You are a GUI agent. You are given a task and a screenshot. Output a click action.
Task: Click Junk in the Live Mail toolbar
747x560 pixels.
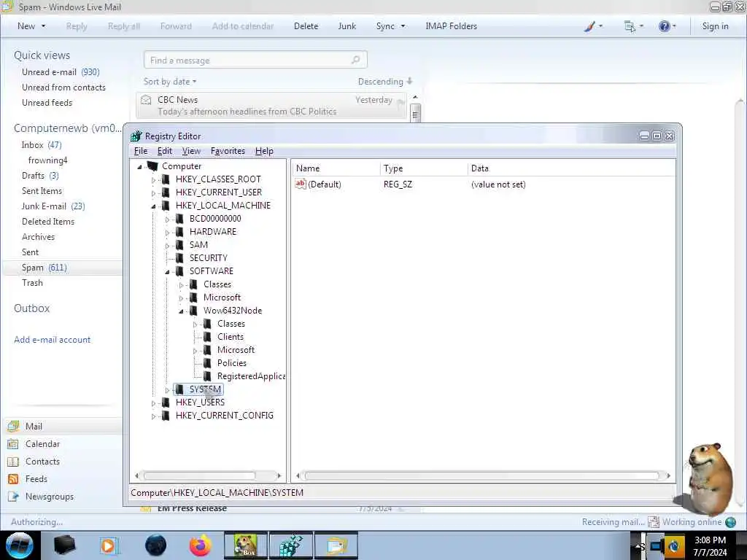(347, 26)
